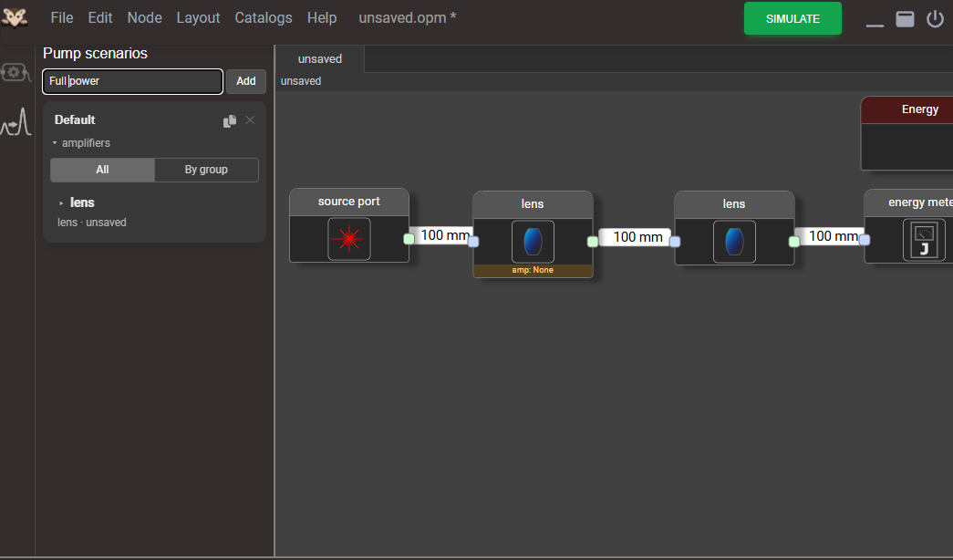953x560 pixels.
Task: Open the pump scenarios sidebar icon with the gear
Action: click(16, 72)
